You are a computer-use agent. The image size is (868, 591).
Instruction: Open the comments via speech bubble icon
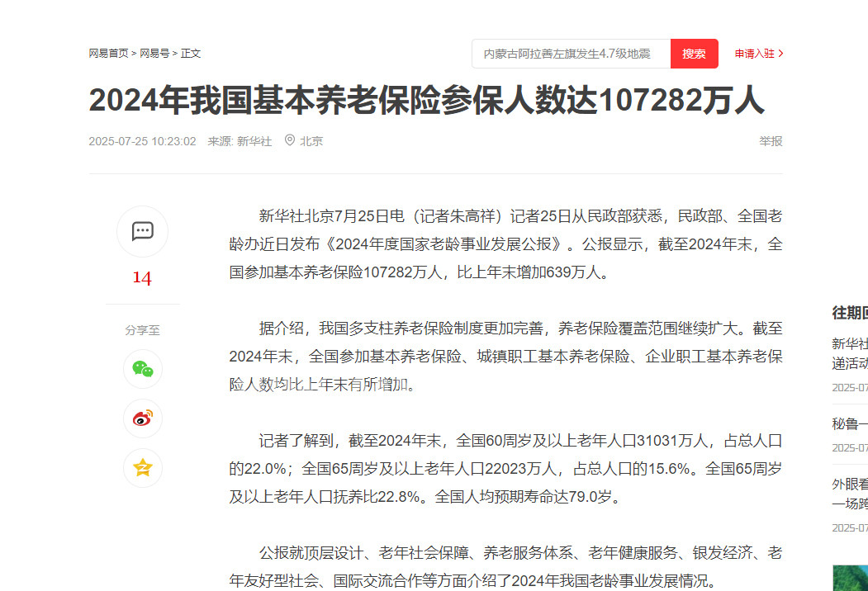pyautogui.click(x=142, y=231)
